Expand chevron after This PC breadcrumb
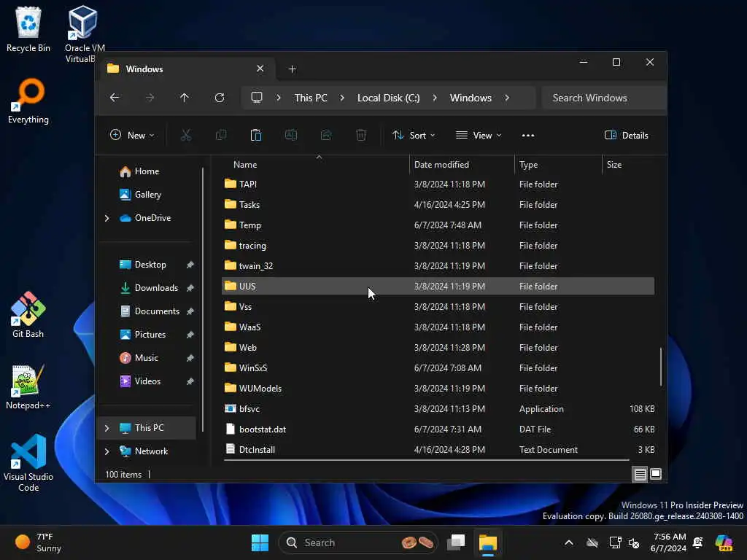This screenshot has height=560, width=747. click(342, 98)
